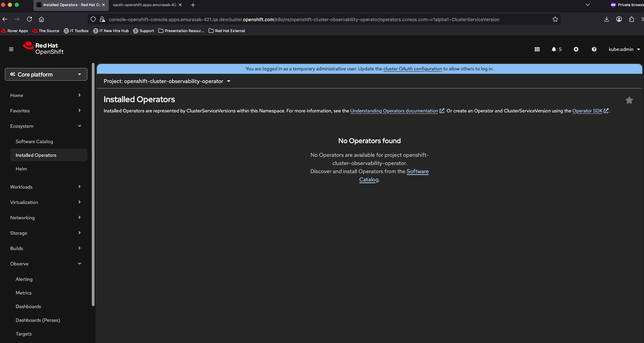Toggle the hamburger navigation menu

[11, 49]
